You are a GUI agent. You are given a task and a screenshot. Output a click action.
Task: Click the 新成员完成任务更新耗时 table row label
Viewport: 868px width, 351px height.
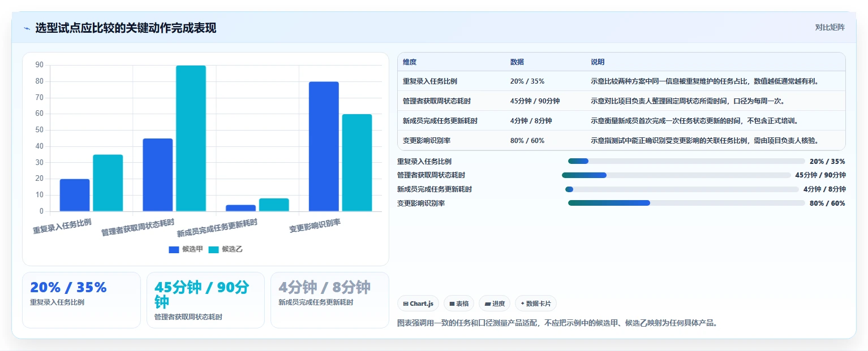(440, 121)
